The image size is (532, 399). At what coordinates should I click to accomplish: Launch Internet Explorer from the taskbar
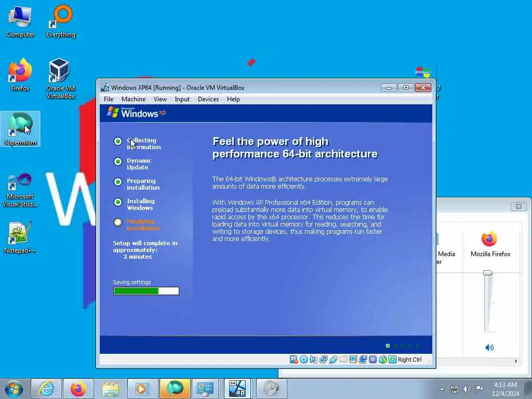(x=46, y=389)
